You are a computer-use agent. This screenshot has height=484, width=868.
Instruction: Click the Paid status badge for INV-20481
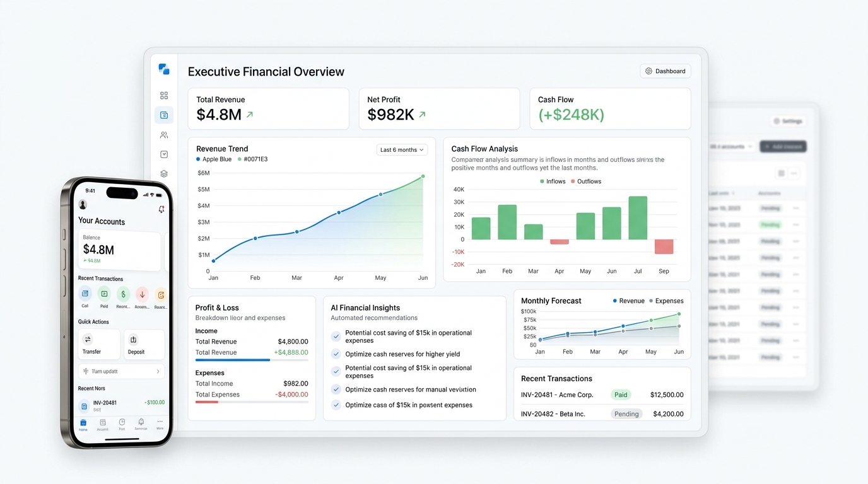[621, 395]
